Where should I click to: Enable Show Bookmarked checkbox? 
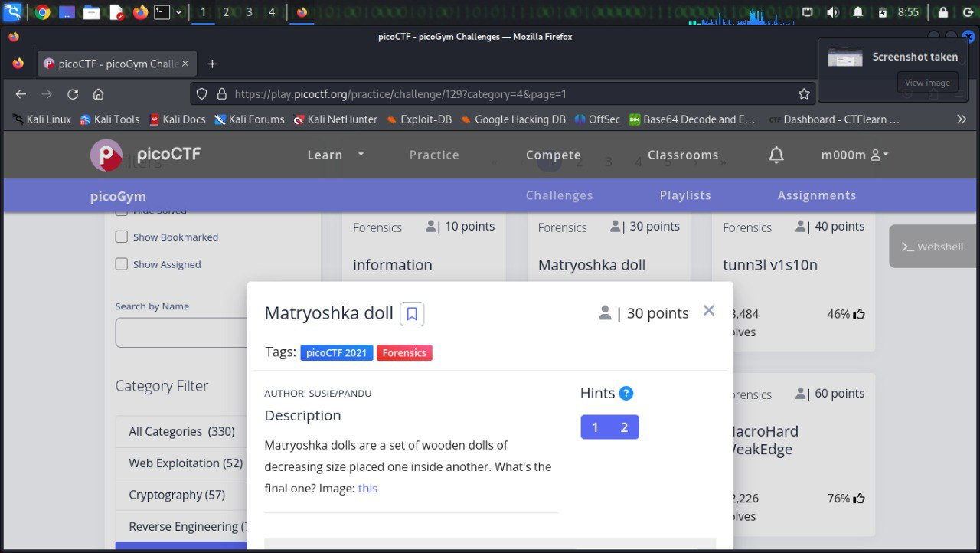(121, 237)
